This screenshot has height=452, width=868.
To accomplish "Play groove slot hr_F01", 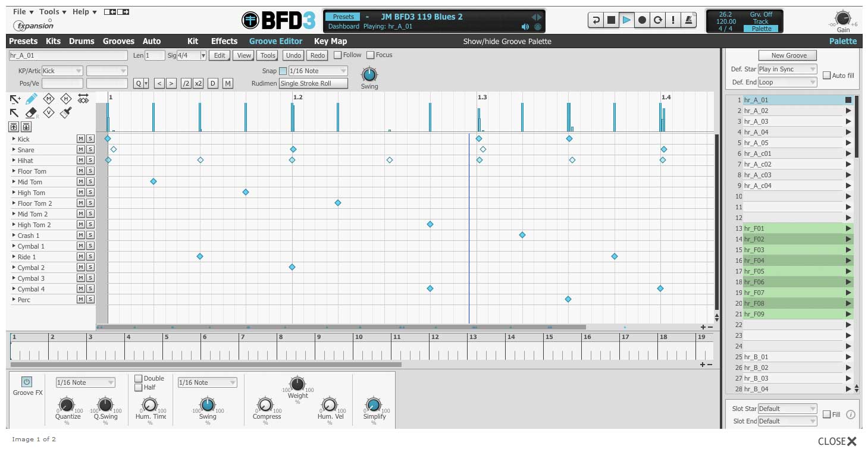I will pyautogui.click(x=848, y=229).
